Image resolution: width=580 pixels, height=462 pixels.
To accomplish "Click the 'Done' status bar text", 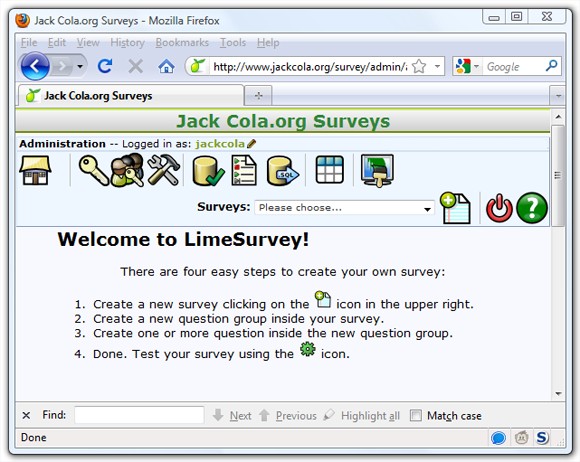I will click(x=34, y=438).
